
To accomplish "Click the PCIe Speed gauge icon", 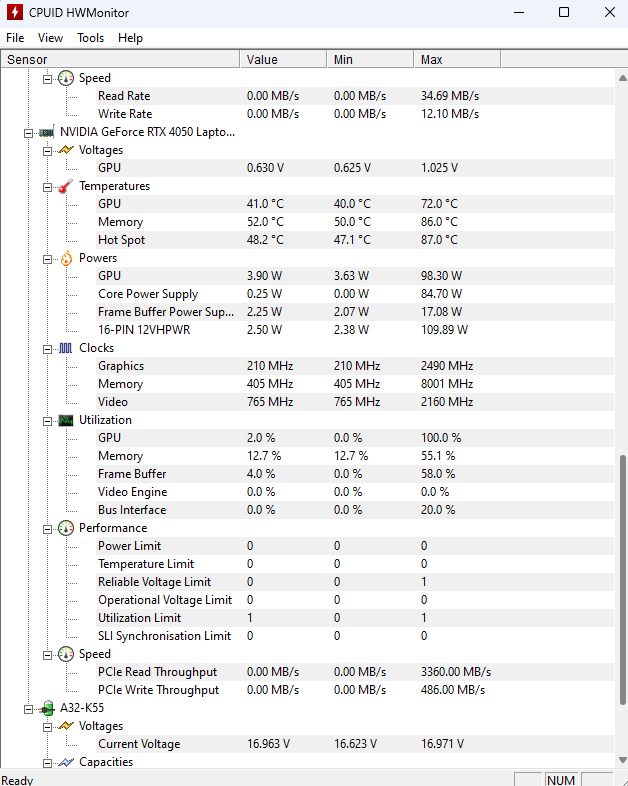I will [x=66, y=654].
